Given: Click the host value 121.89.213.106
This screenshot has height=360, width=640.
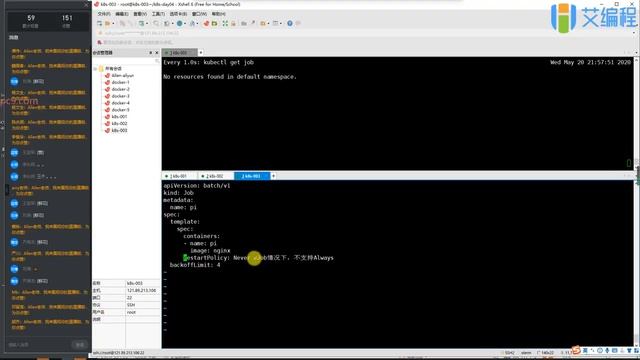Looking at the screenshot, I should (141, 290).
